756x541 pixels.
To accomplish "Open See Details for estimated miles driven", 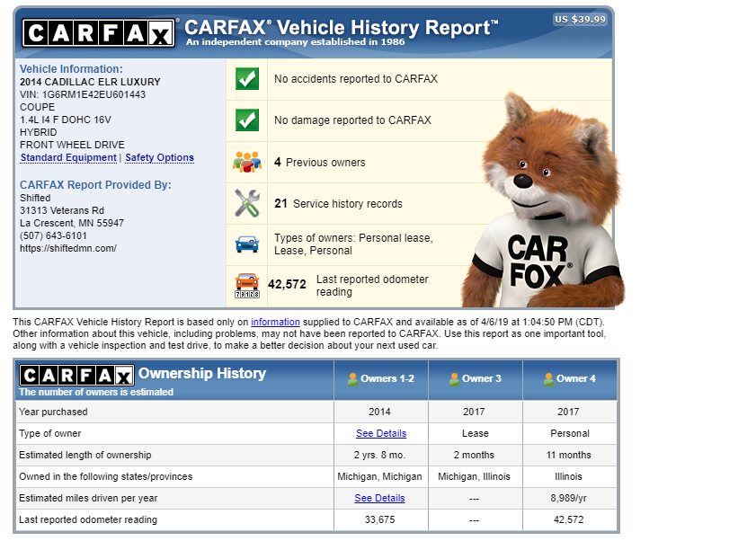I will click(x=380, y=499).
